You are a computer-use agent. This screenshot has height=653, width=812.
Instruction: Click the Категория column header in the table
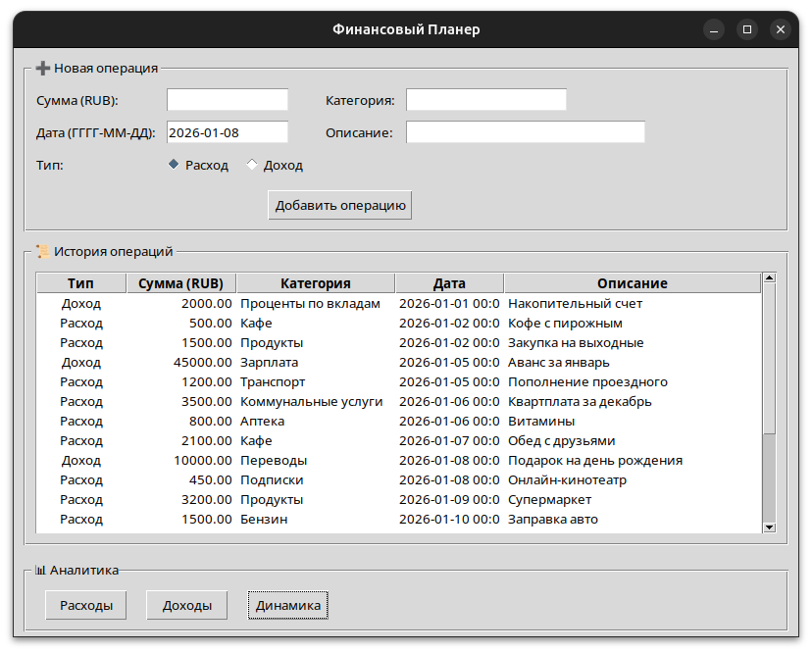tap(315, 283)
